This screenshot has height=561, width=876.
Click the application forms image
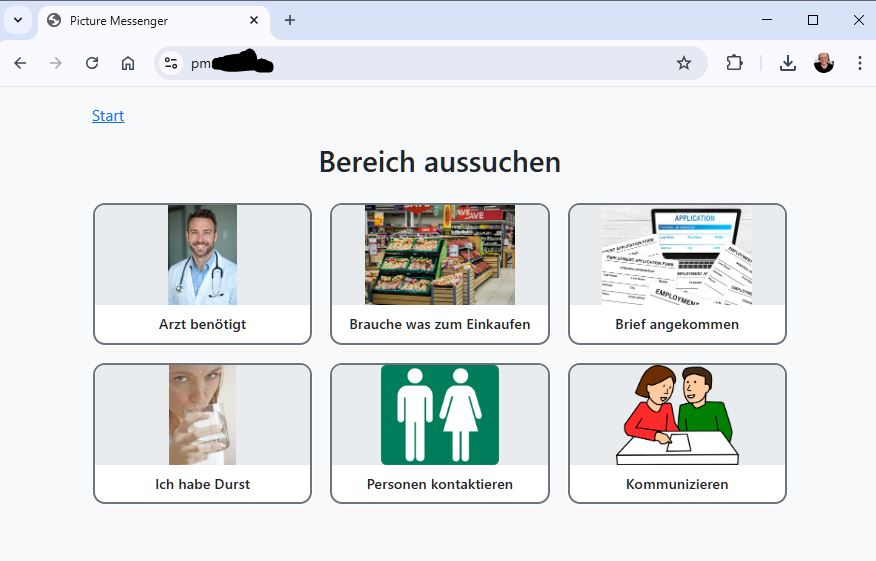[677, 255]
